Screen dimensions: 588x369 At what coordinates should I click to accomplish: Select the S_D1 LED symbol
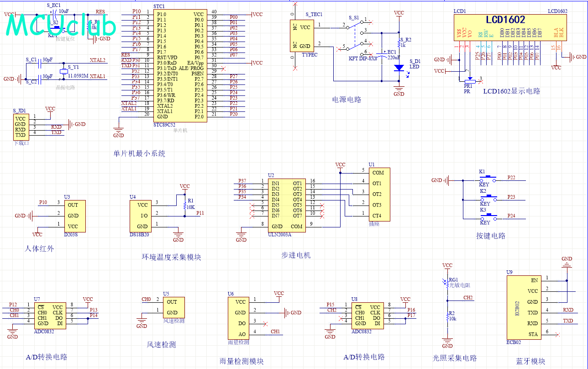coord(399,68)
